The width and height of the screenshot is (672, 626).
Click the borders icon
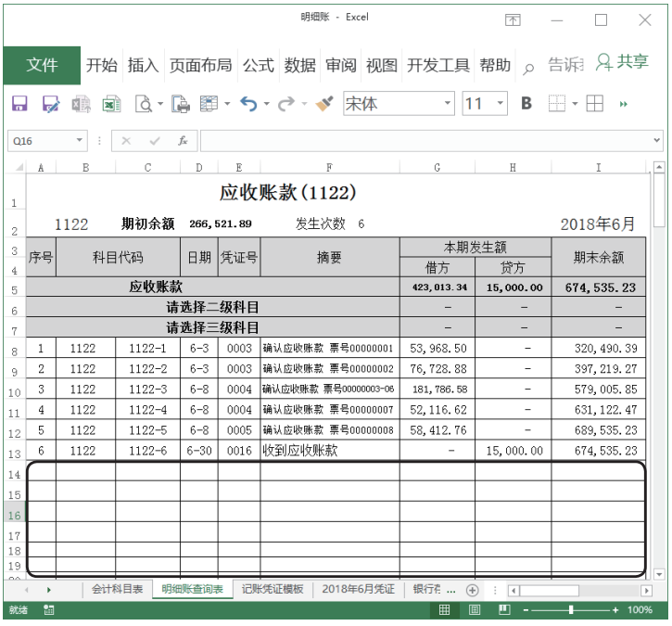(557, 103)
